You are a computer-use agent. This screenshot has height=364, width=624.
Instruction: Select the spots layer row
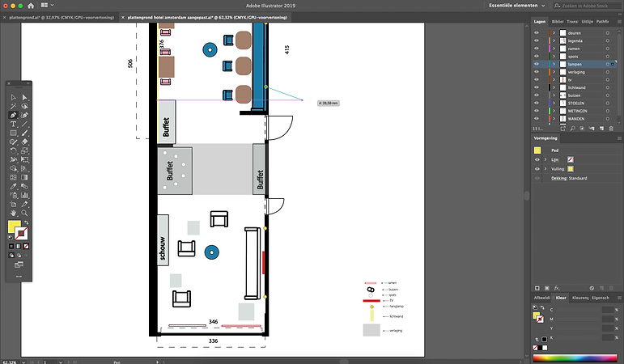pyautogui.click(x=575, y=57)
